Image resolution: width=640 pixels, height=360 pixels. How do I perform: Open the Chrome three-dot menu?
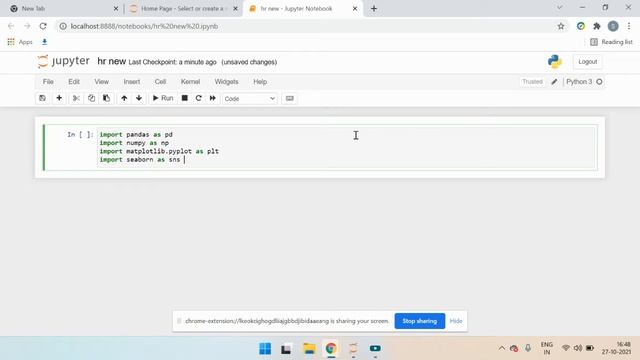[x=629, y=26]
